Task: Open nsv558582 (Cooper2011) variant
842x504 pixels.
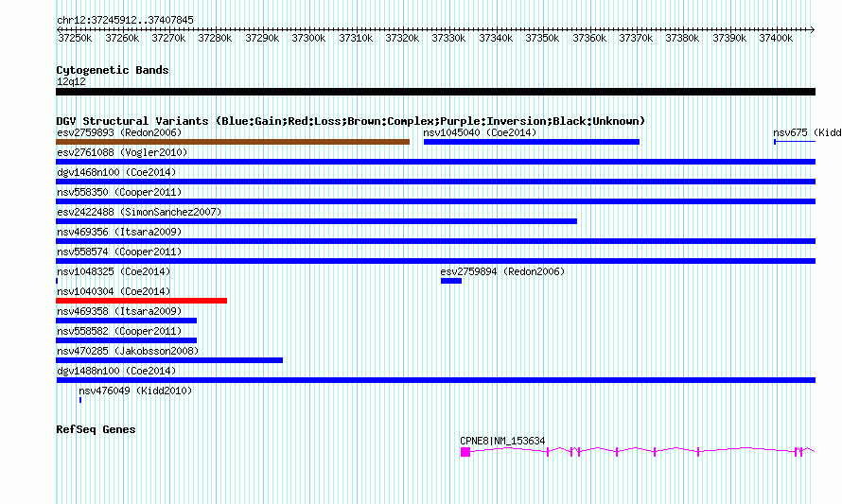Action: (x=119, y=331)
